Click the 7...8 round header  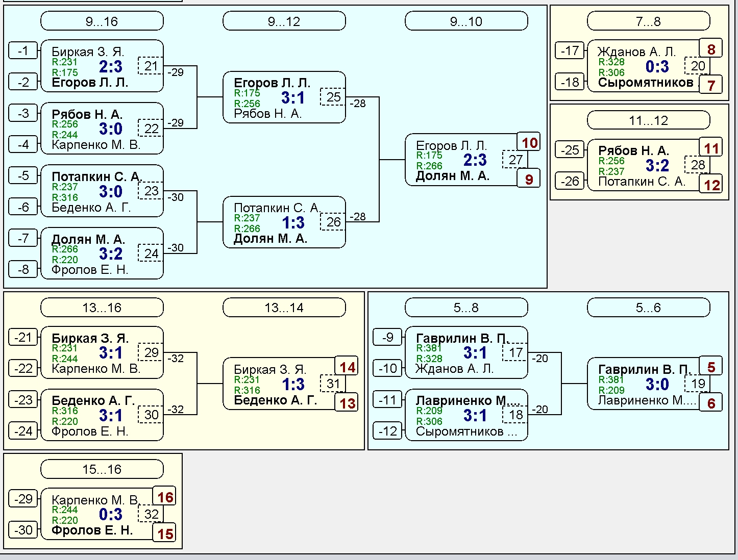pyautogui.click(x=649, y=21)
